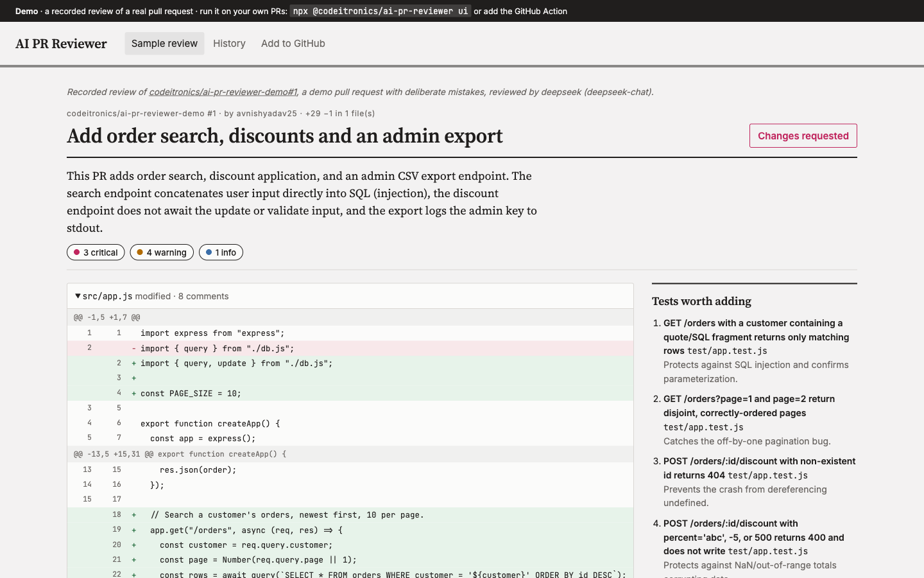Click the const customer = req.query.customer line

pyautogui.click(x=350, y=545)
